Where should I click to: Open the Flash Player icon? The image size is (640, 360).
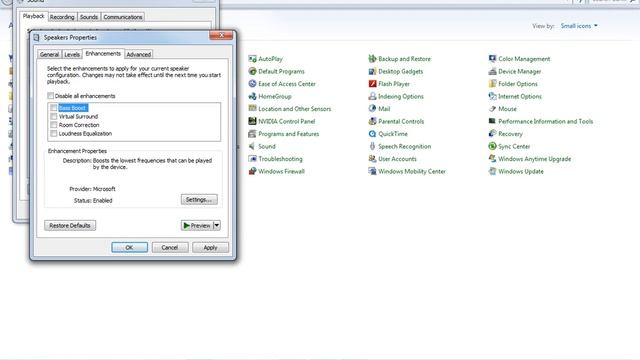coord(372,84)
